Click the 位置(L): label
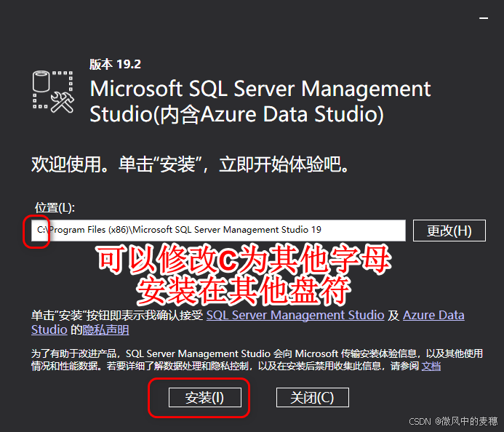The image size is (504, 432). pos(55,208)
